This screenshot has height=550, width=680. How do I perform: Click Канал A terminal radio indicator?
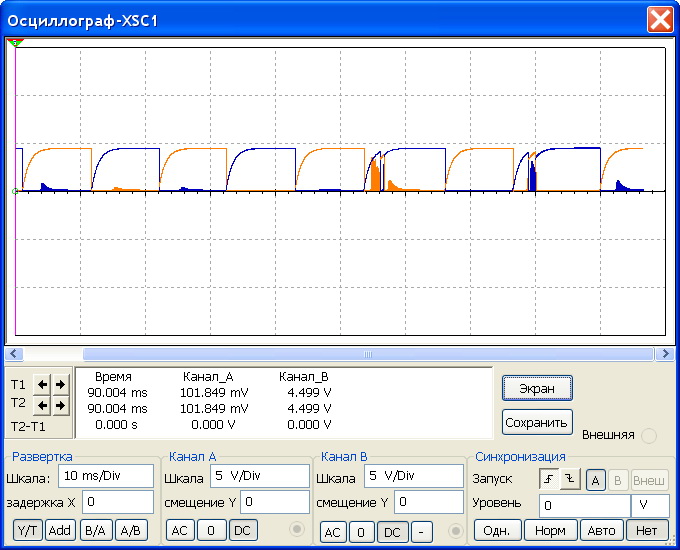pos(297,529)
